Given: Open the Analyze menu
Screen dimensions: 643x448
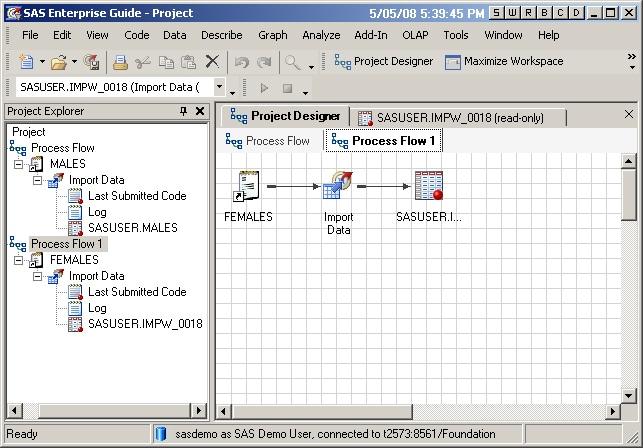Looking at the screenshot, I should coord(321,35).
